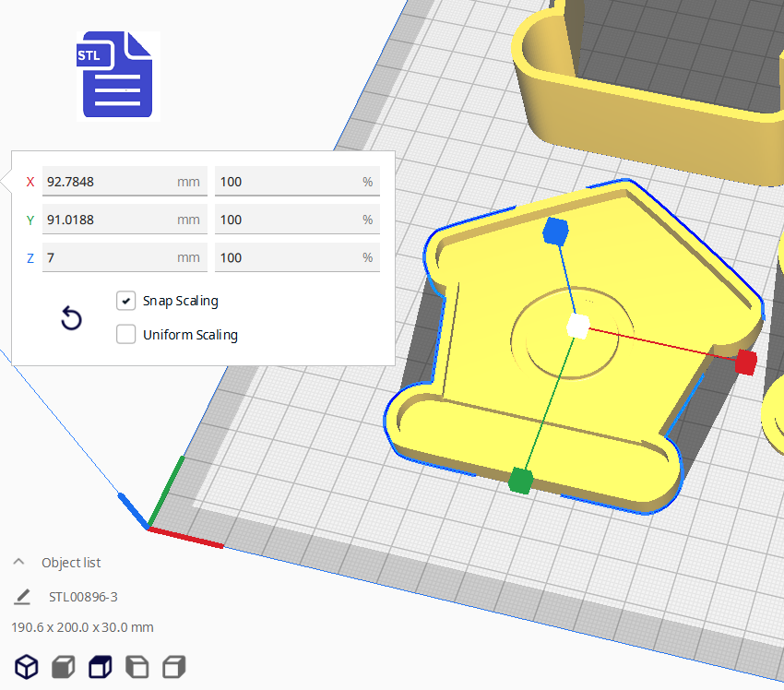Select the right side view icon
The image size is (784, 690).
(173, 666)
